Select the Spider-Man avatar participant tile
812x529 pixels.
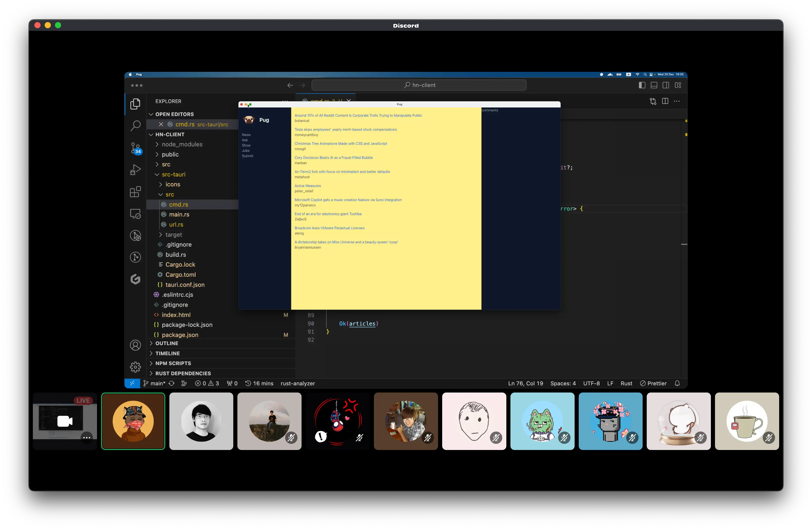337,421
